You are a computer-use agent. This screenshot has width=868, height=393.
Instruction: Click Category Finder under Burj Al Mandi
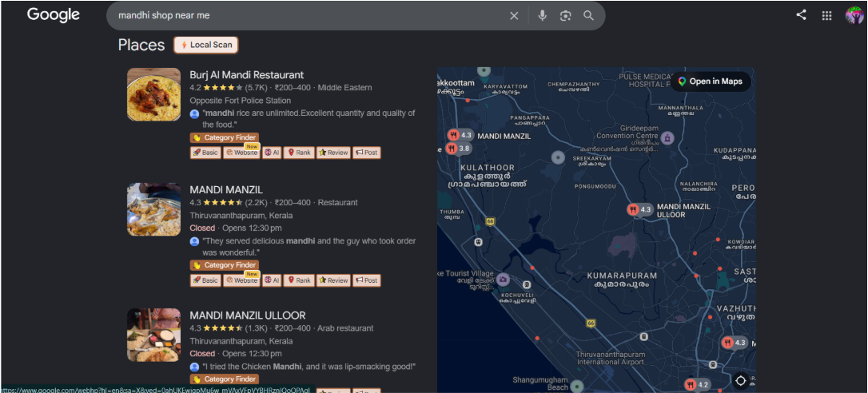(225, 138)
